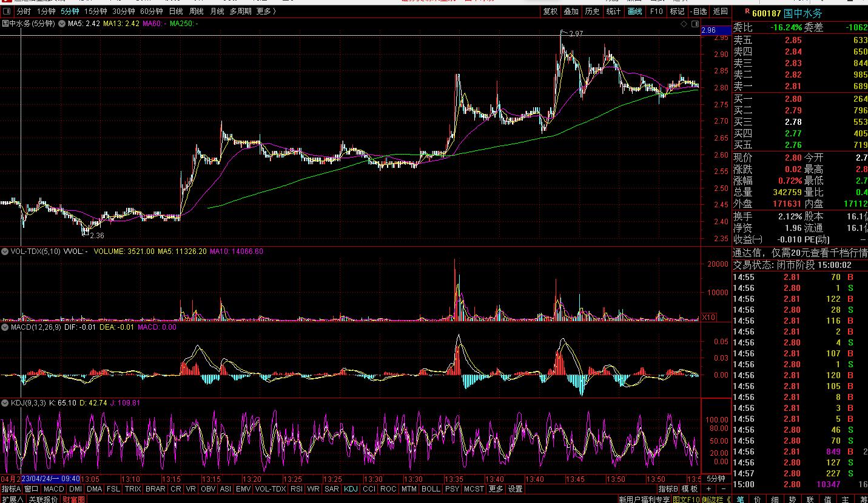
Task: Click the -自选 watchlist button
Action: [698, 12]
